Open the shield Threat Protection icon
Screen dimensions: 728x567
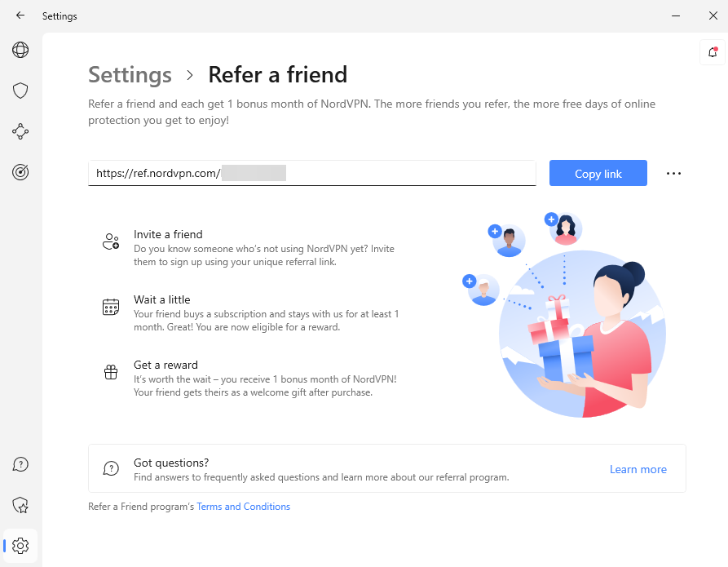tap(20, 91)
